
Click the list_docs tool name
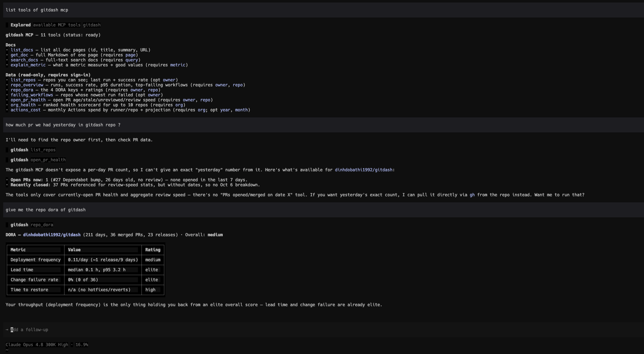coord(22,50)
